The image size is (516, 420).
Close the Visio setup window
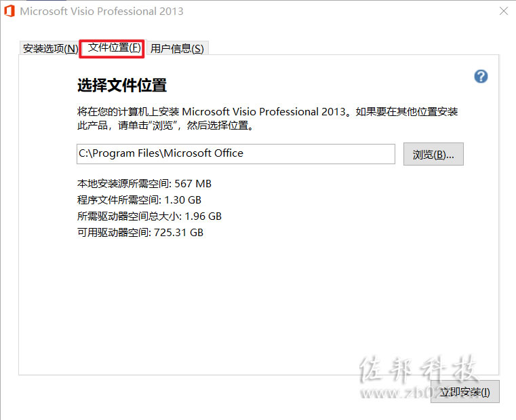504,11
